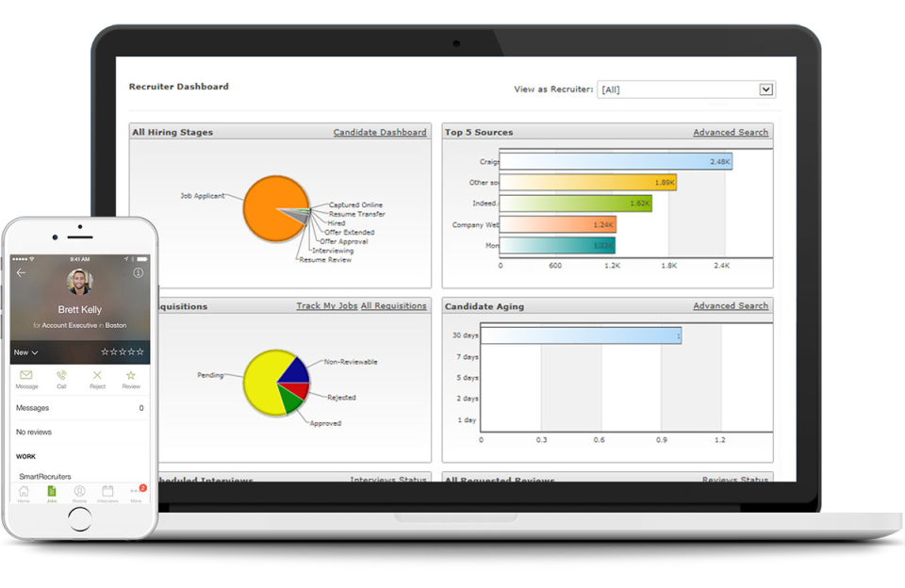The height and width of the screenshot is (588, 905).
Task: Click the Rejected chart label
Action: [341, 398]
